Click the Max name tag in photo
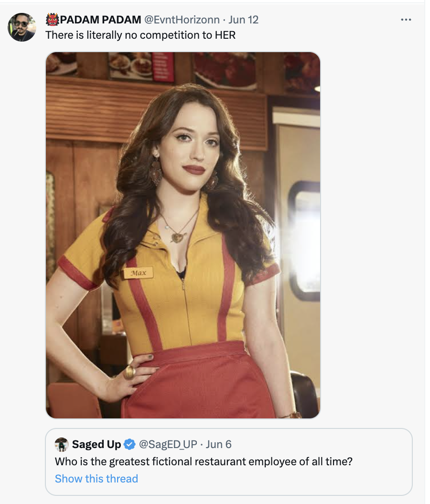The image size is (430, 504). [139, 273]
